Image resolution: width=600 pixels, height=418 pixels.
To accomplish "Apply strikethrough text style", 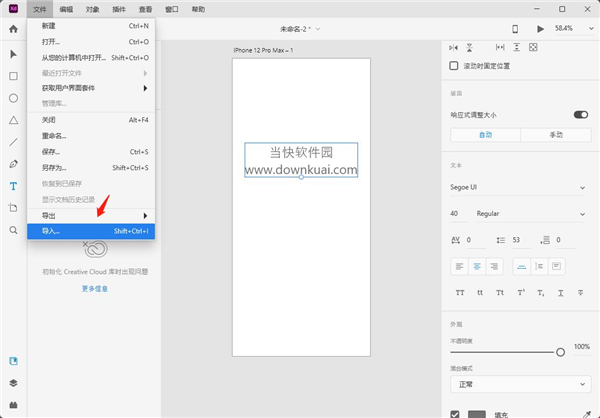I will pos(580,293).
